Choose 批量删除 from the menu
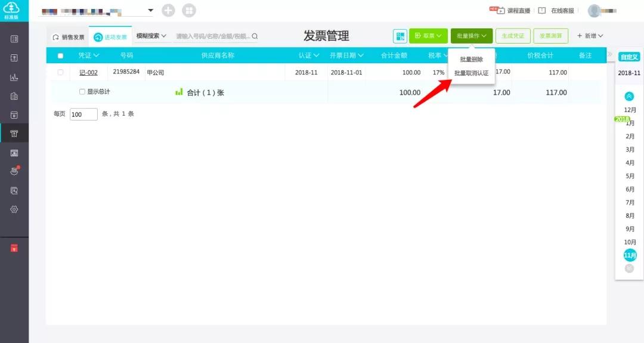644x343 pixels. point(471,60)
